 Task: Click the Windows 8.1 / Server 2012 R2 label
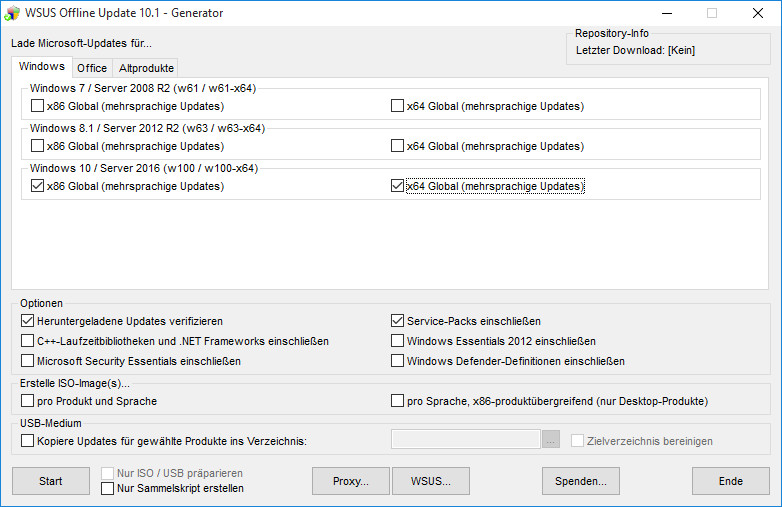(147, 128)
